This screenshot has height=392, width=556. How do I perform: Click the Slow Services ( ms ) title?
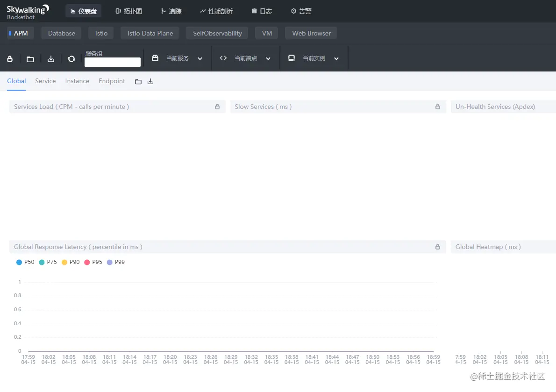(x=263, y=107)
